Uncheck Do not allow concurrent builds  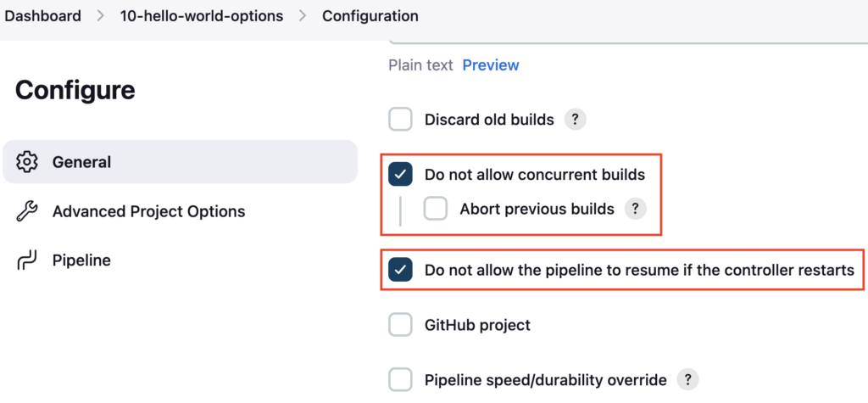[400, 175]
